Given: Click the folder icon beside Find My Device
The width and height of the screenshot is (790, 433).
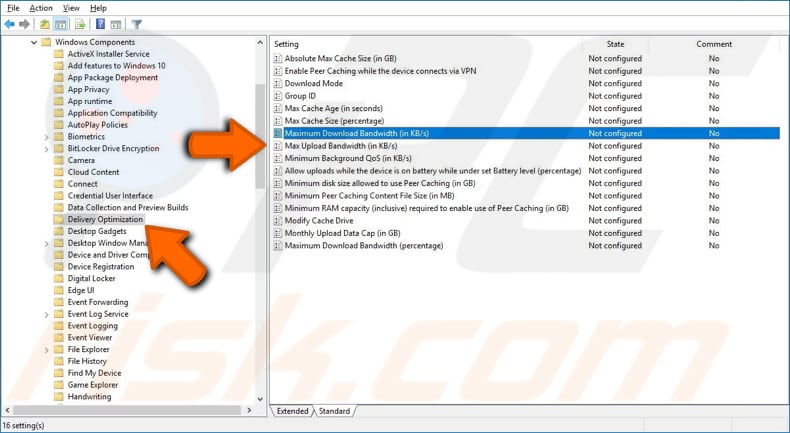Looking at the screenshot, I should pos(59,373).
